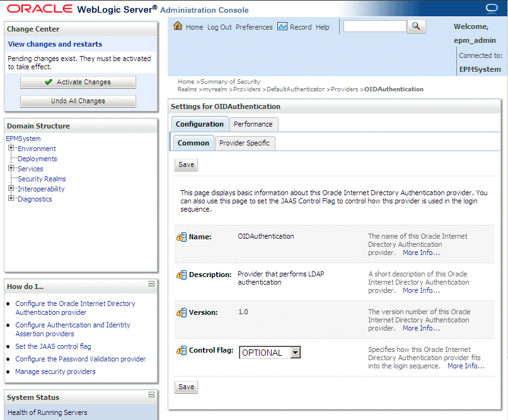Expand the Diagnostics tree node

pyautogui.click(x=11, y=198)
